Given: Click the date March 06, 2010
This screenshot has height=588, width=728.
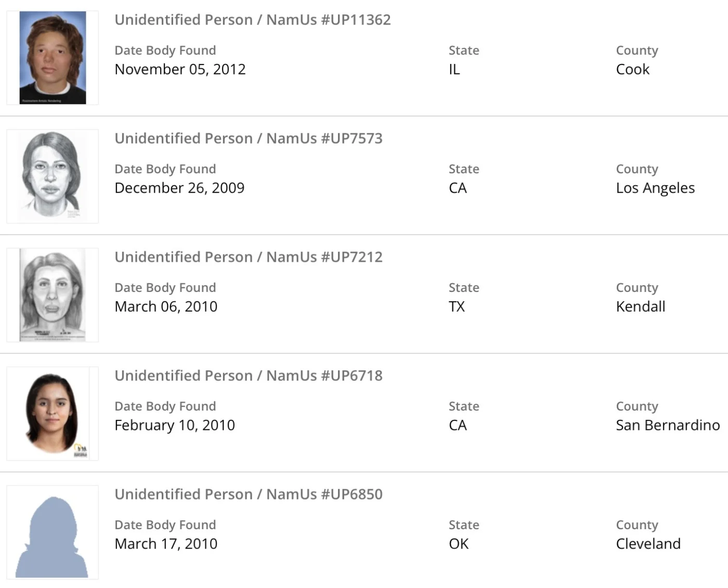Looking at the screenshot, I should click(x=166, y=306).
